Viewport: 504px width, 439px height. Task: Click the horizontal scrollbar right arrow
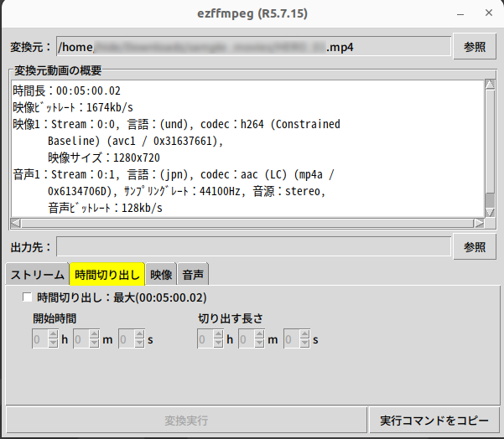pos(479,223)
